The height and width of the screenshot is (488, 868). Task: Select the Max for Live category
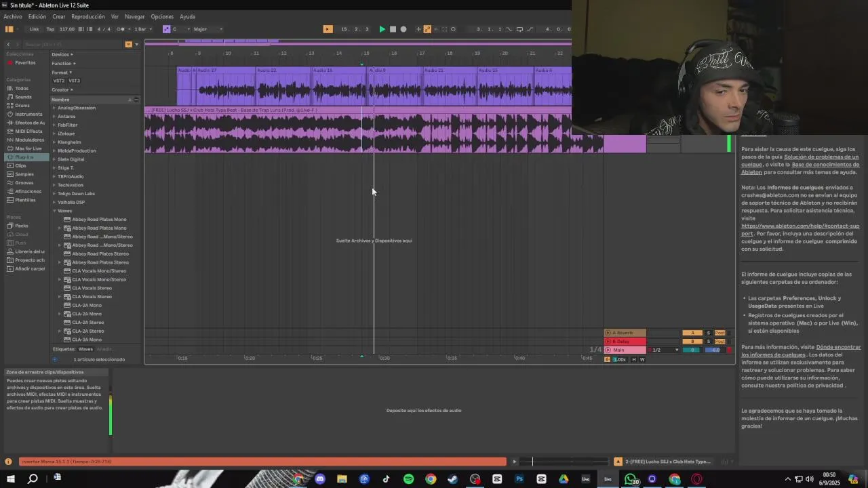(28, 148)
